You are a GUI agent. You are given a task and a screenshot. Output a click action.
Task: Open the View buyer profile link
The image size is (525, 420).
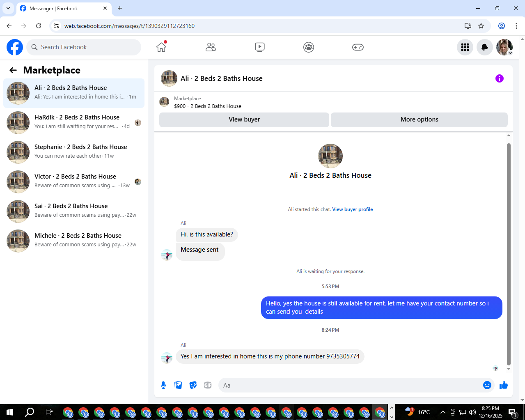click(353, 209)
